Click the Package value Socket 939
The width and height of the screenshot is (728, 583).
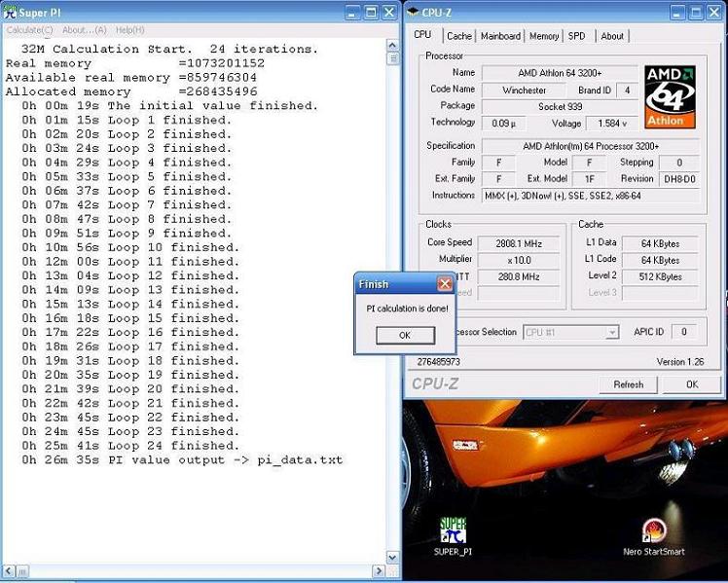(560, 107)
